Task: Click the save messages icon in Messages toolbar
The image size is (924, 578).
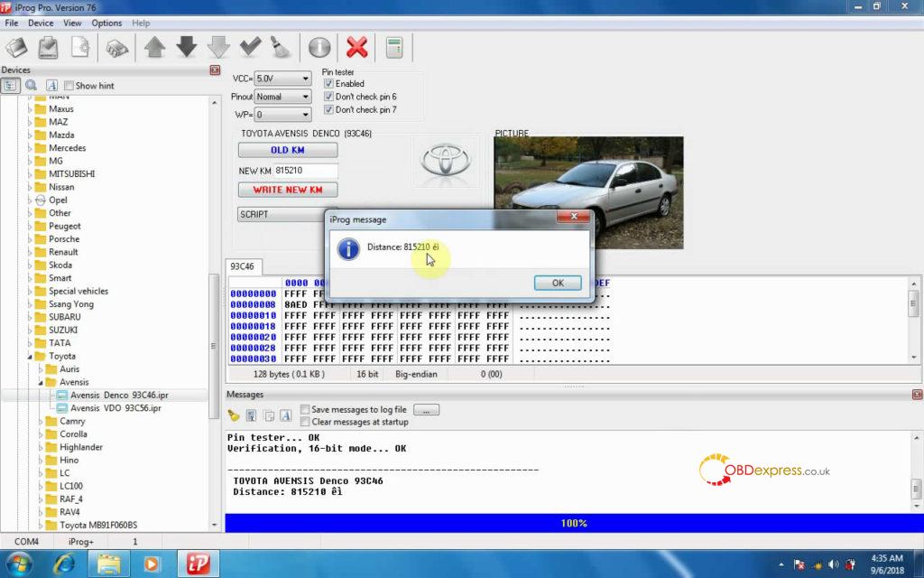Action: pos(251,415)
